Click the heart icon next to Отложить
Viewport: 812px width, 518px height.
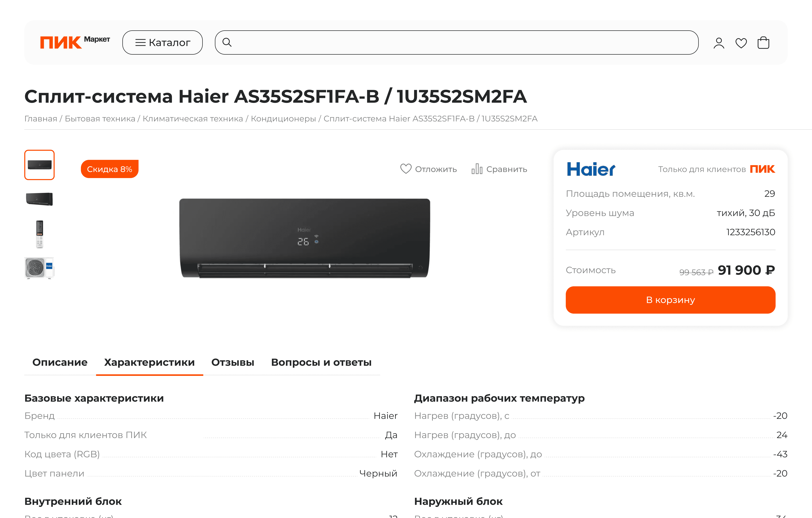(406, 169)
